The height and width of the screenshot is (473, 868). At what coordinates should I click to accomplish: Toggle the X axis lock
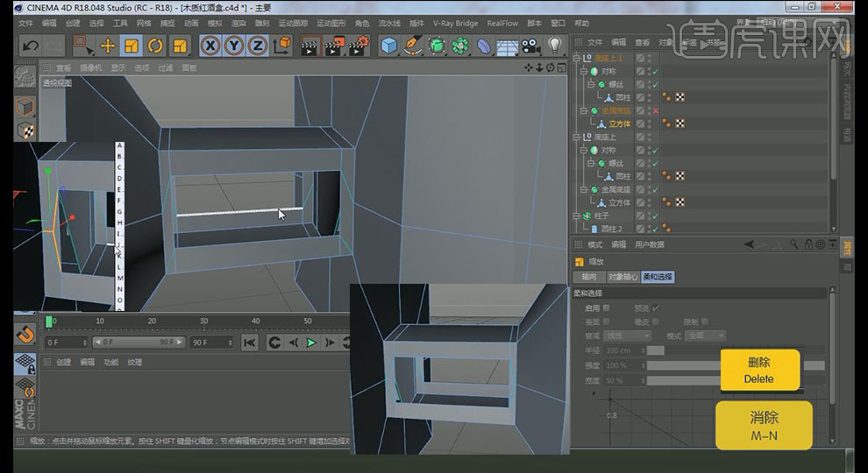210,46
